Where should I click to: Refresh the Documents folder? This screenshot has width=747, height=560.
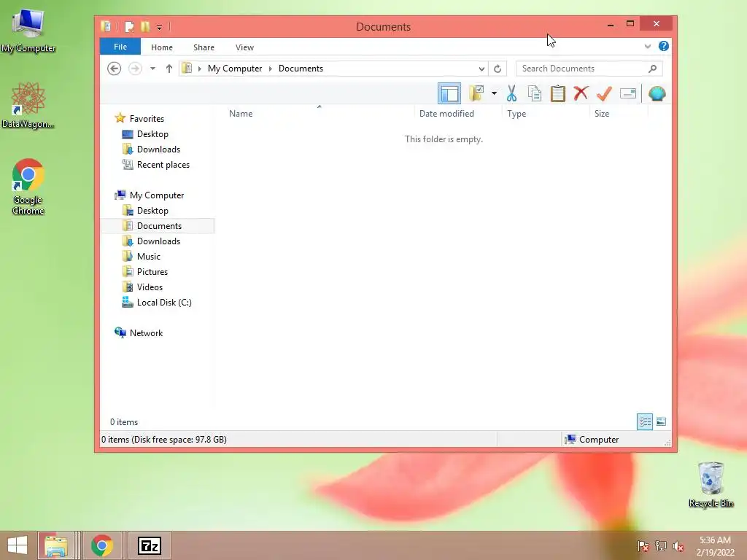coord(498,69)
